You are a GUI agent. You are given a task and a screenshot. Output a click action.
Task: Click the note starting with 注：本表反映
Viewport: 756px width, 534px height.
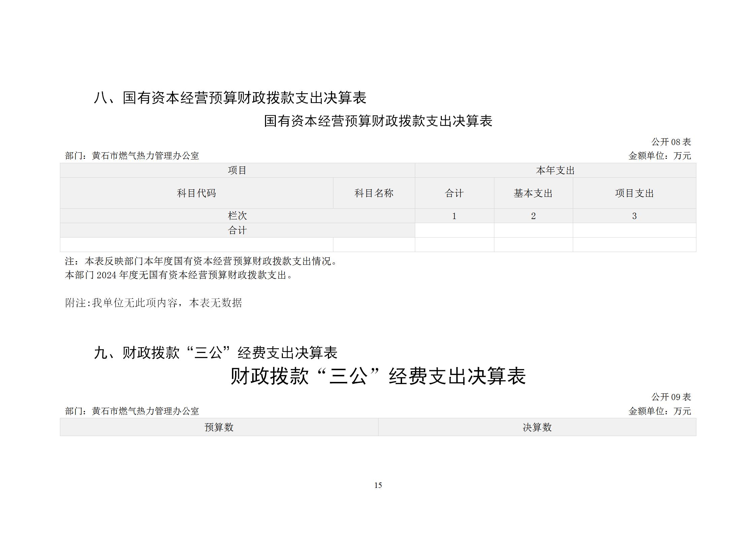tap(201, 261)
